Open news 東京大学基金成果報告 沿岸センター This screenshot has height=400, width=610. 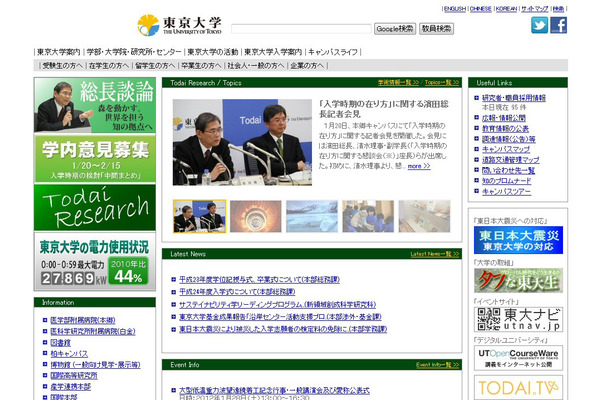[280, 317]
